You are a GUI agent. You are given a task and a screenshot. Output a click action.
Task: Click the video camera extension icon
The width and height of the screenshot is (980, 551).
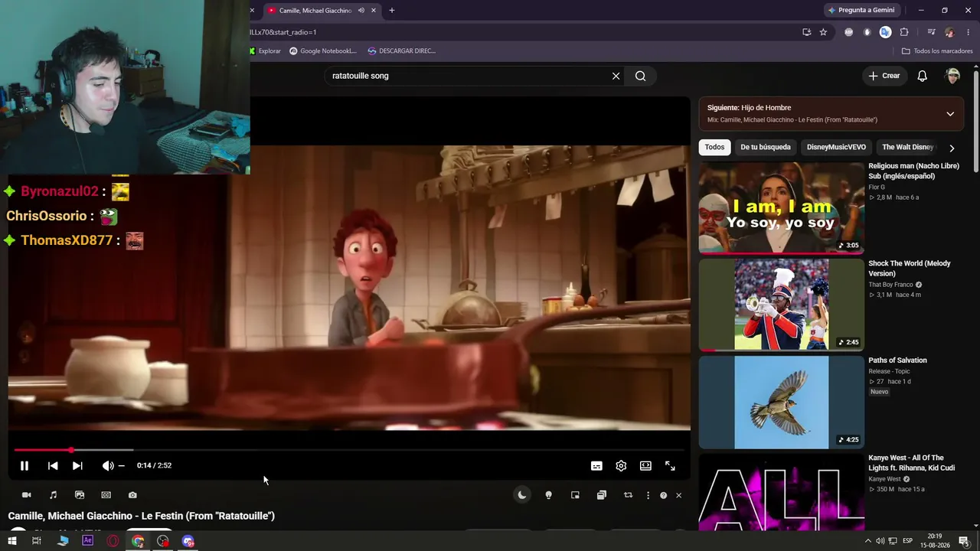26,495
